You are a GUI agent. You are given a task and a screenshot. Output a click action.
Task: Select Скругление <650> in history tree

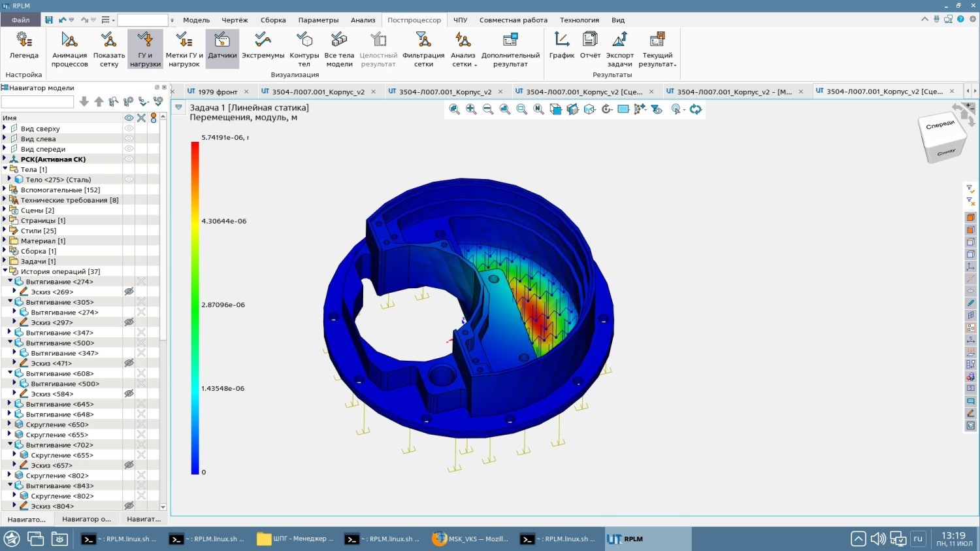(x=57, y=424)
